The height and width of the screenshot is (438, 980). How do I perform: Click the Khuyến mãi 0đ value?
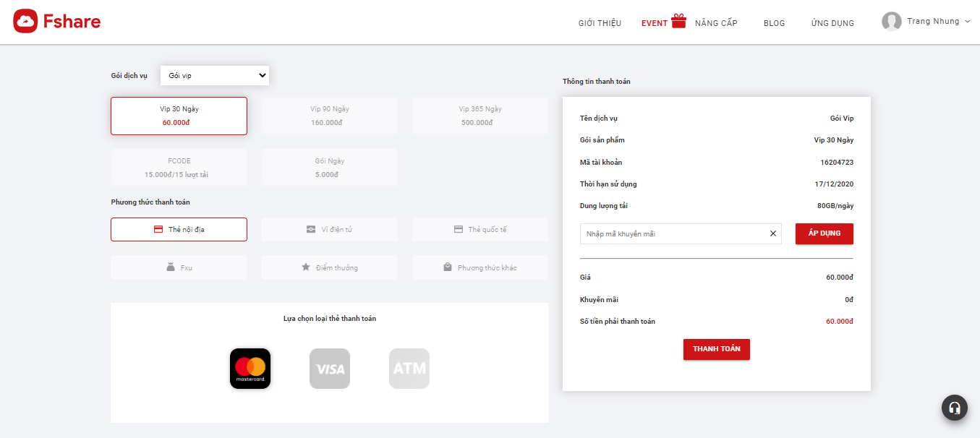click(x=849, y=299)
